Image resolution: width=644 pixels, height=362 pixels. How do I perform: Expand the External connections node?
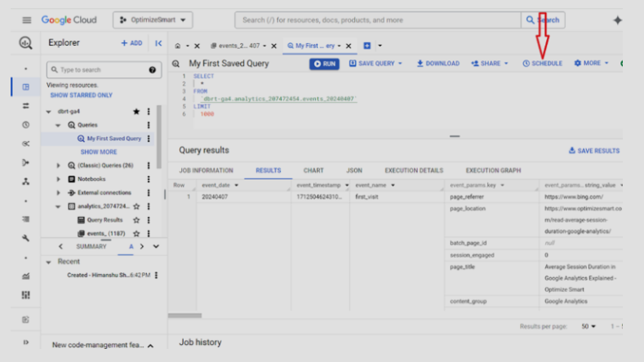(58, 192)
